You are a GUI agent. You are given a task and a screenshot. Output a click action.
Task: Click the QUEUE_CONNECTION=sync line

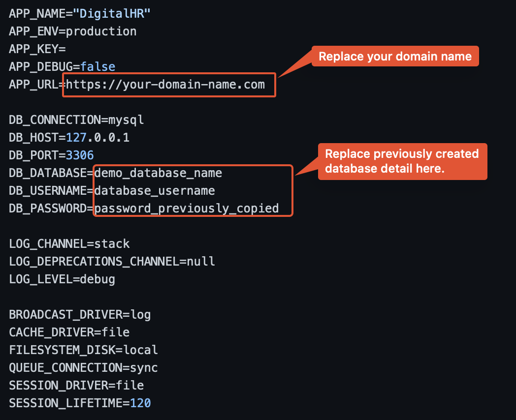pos(83,368)
